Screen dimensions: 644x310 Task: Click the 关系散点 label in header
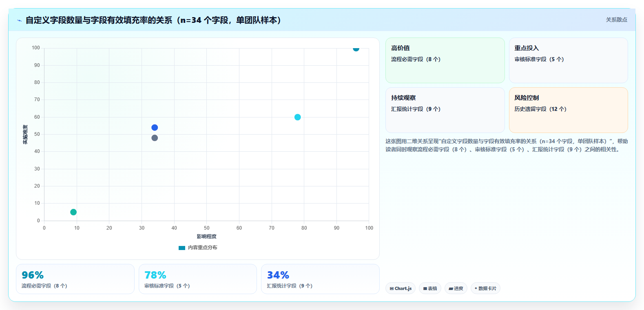(616, 20)
